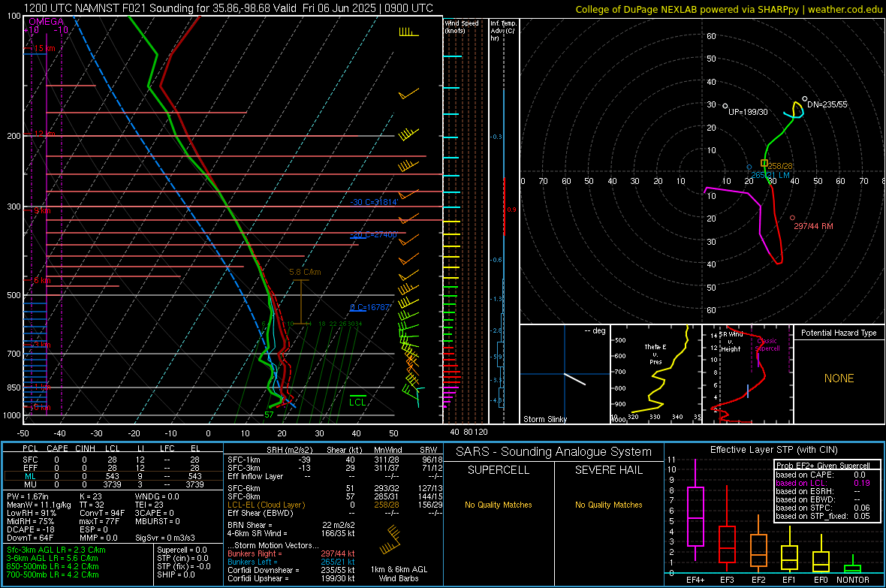Click the 'UP=199/30' hodograph label
The image size is (886, 588).
click(x=748, y=112)
